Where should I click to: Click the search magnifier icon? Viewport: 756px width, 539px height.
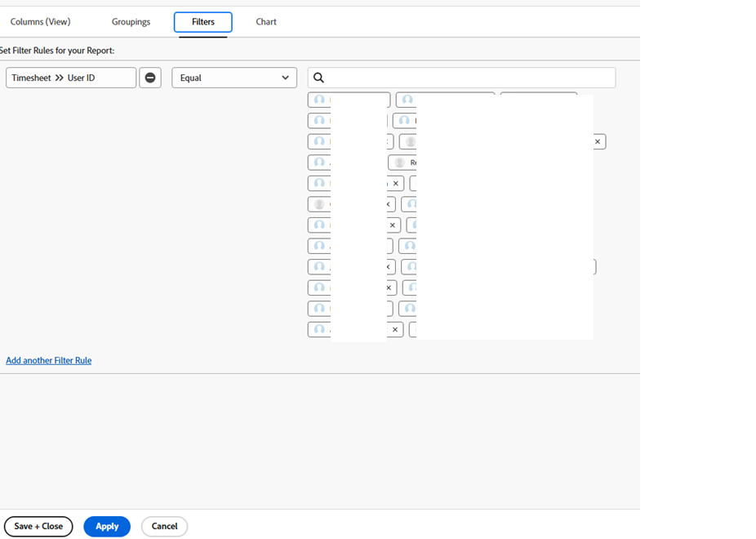point(318,77)
